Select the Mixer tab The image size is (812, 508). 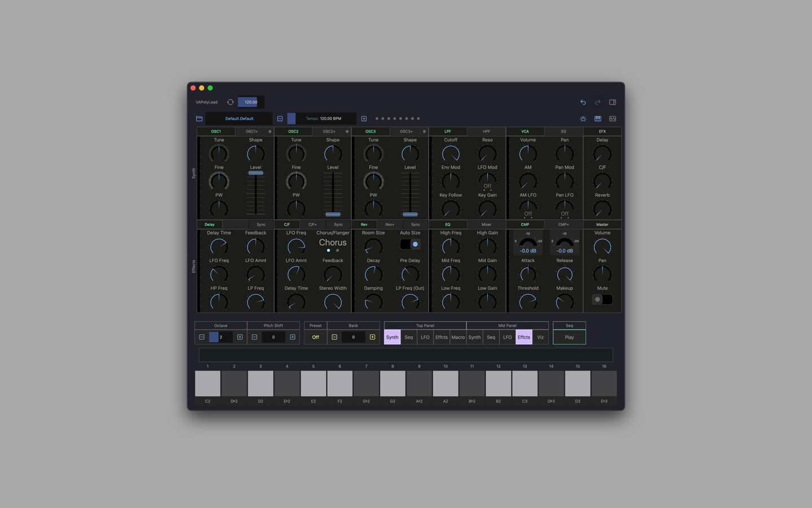coord(486,225)
